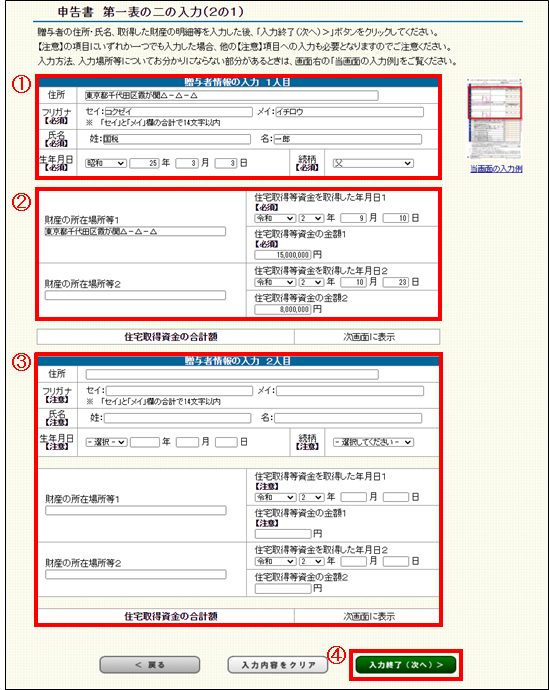The height and width of the screenshot is (690, 549).
Task: Click the 15,000,000 amount field
Action: [x=282, y=255]
